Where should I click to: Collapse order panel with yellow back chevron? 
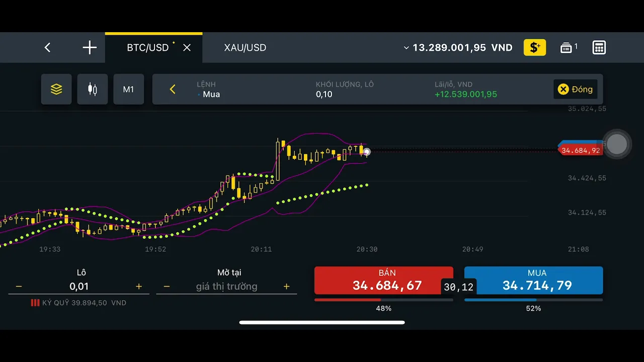pos(173,89)
